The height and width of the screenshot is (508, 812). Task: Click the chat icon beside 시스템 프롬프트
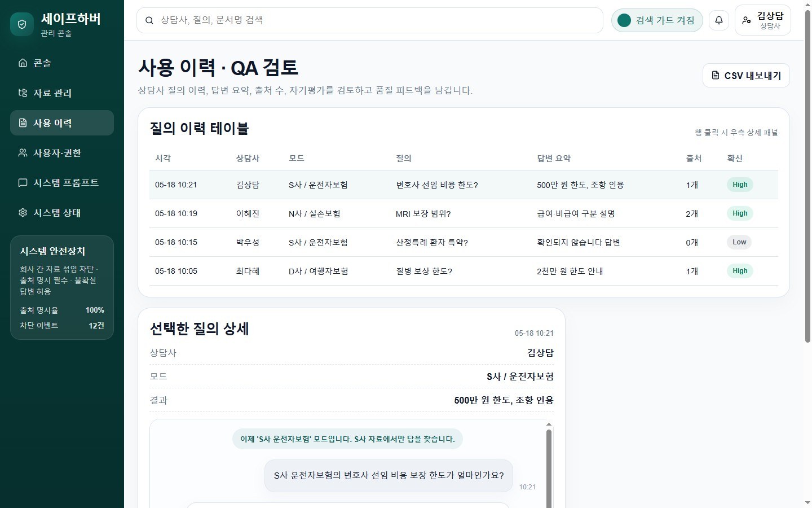pos(23,182)
